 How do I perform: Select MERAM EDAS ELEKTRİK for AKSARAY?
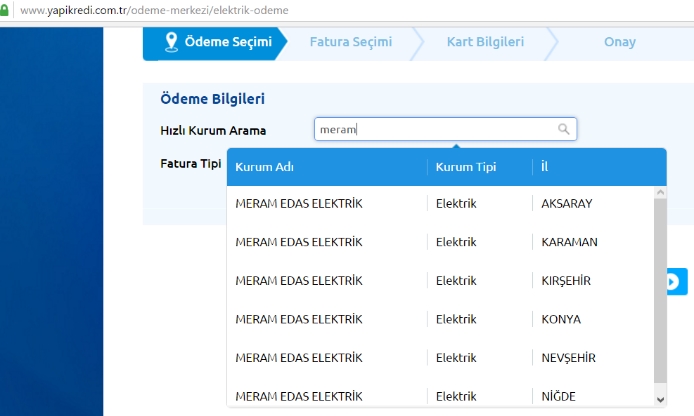[440, 204]
